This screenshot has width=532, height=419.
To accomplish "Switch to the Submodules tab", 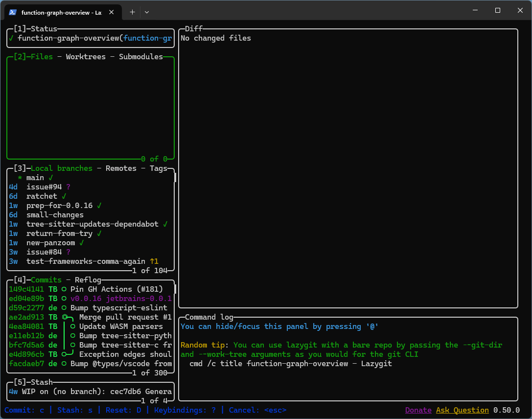I will coord(141,57).
